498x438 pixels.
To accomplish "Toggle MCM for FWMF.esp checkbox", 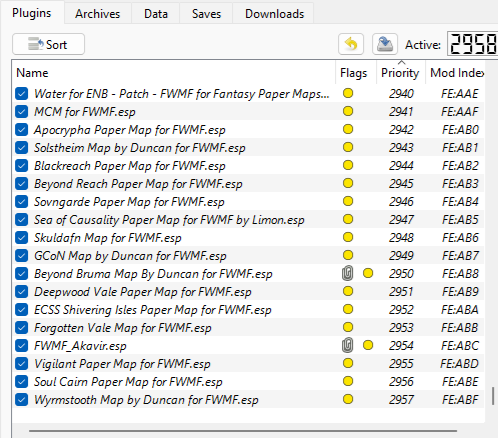I will pyautogui.click(x=22, y=112).
